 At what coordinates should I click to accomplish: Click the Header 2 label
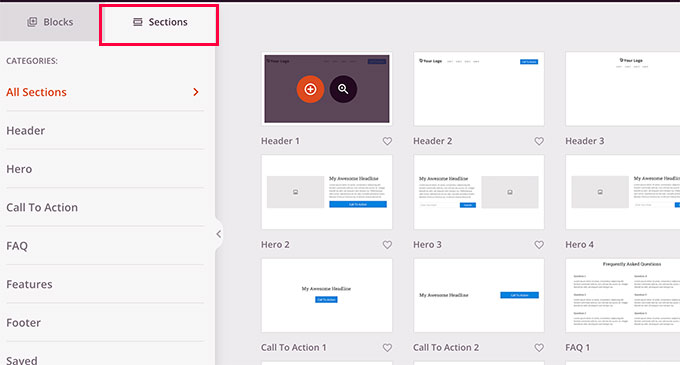click(x=432, y=141)
